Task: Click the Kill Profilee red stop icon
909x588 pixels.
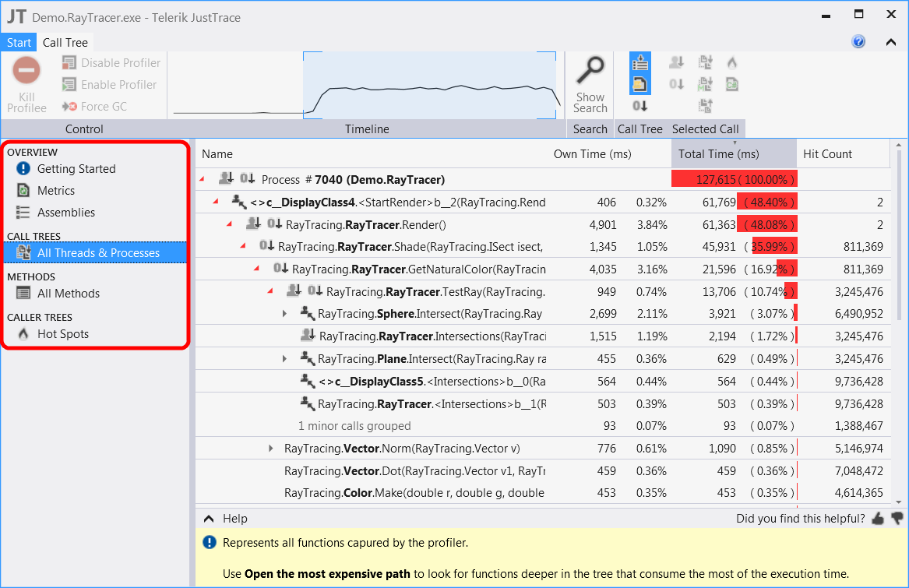Action: pos(26,71)
